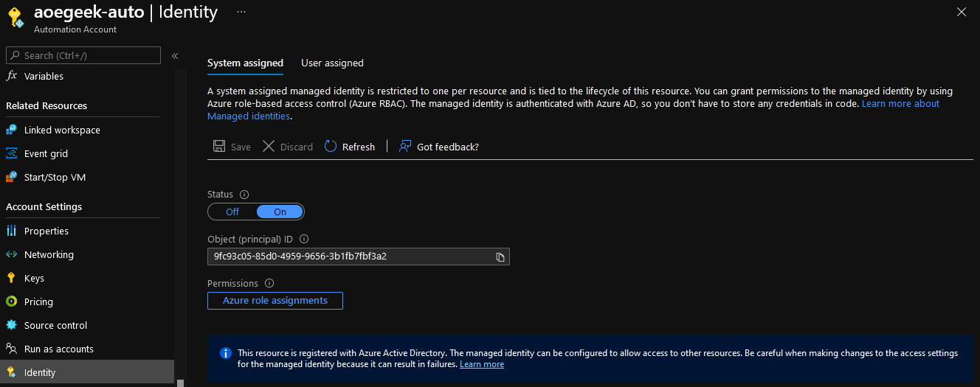The image size is (980, 387).
Task: Copy the Object principal ID
Action: (x=500, y=257)
